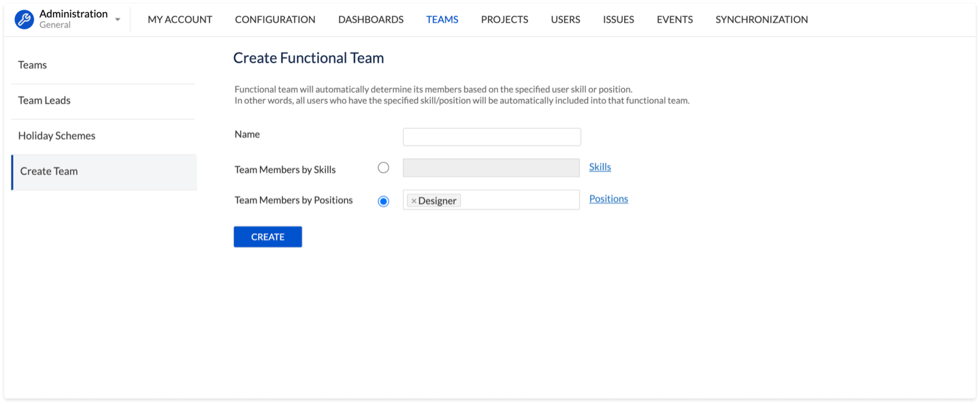Image resolution: width=980 pixels, height=404 pixels.
Task: Switch to DASHBOARDS section
Action: pyautogui.click(x=371, y=20)
